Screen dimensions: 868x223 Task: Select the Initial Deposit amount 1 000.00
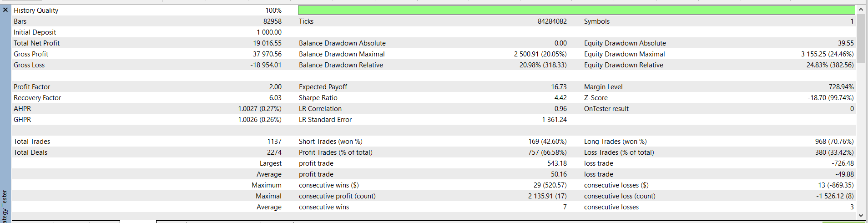coord(269,32)
